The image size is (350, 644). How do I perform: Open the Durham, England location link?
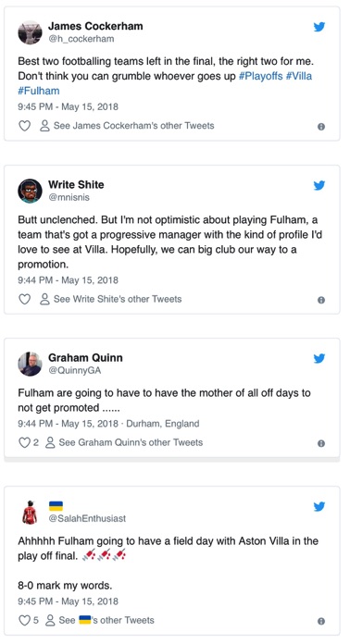click(x=163, y=424)
